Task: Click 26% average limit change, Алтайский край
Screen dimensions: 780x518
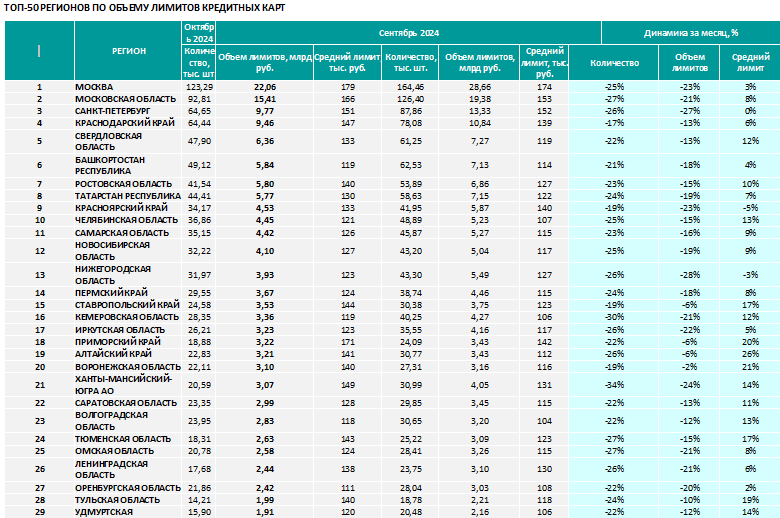Action: tap(750, 354)
